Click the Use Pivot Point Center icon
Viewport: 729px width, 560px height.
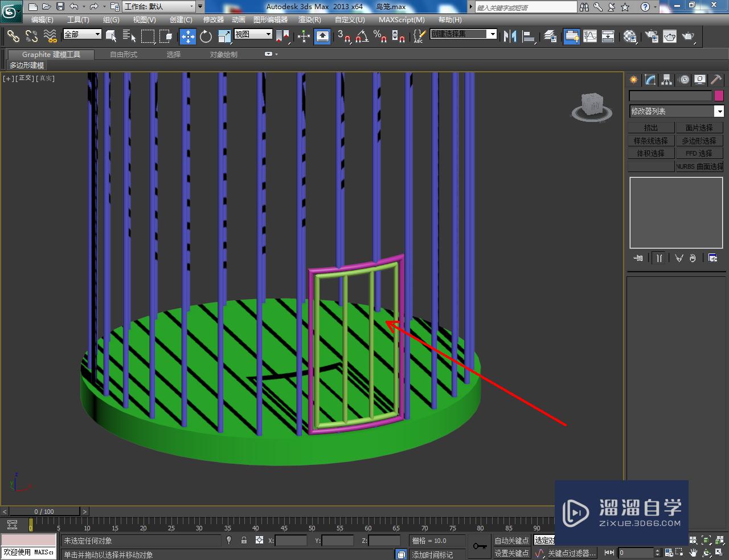pyautogui.click(x=282, y=36)
